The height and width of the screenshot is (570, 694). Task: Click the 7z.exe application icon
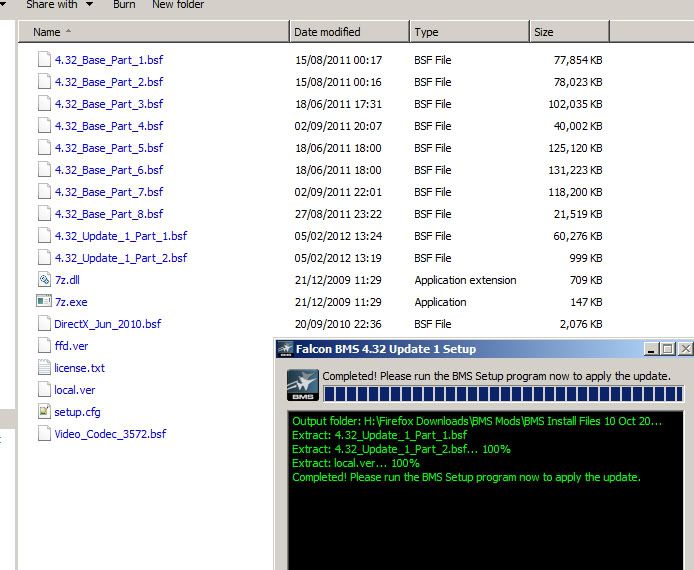[x=43, y=301]
